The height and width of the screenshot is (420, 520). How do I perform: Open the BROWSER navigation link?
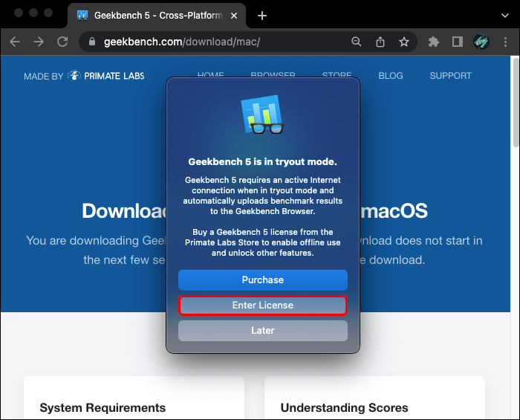tap(273, 74)
